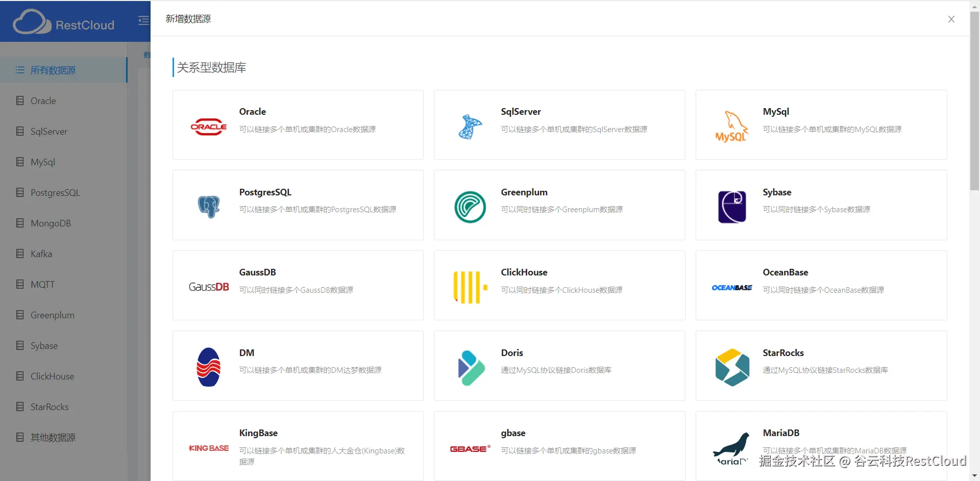980x481 pixels.
Task: Choose the KingBase data source title
Action: point(258,433)
